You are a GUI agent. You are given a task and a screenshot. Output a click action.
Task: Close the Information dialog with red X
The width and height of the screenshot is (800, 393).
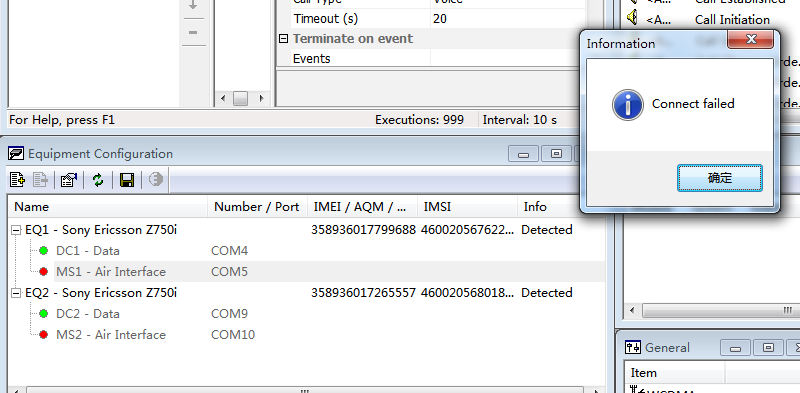click(750, 39)
